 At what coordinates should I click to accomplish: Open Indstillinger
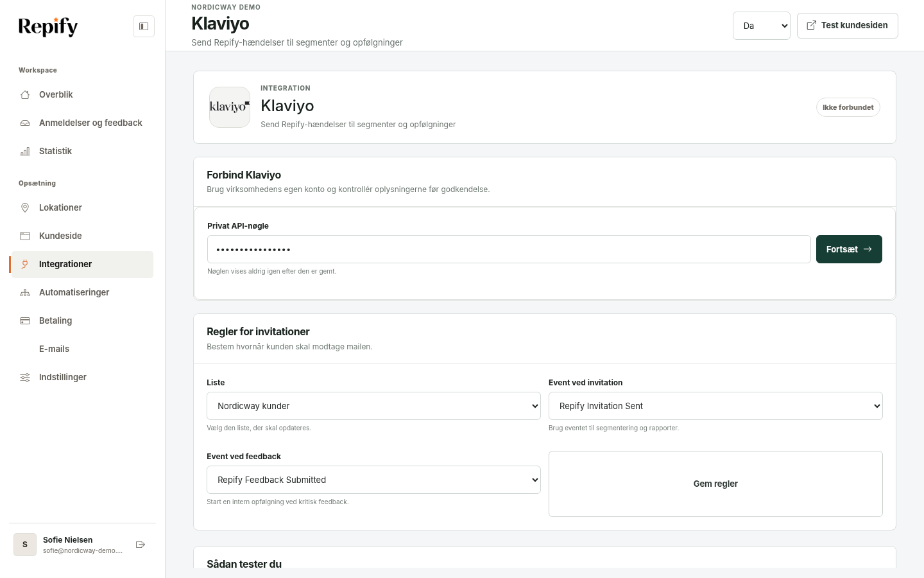(82, 377)
